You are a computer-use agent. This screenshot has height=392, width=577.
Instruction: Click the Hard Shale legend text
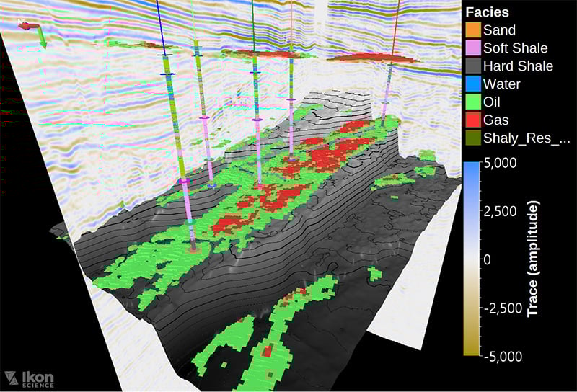point(518,66)
